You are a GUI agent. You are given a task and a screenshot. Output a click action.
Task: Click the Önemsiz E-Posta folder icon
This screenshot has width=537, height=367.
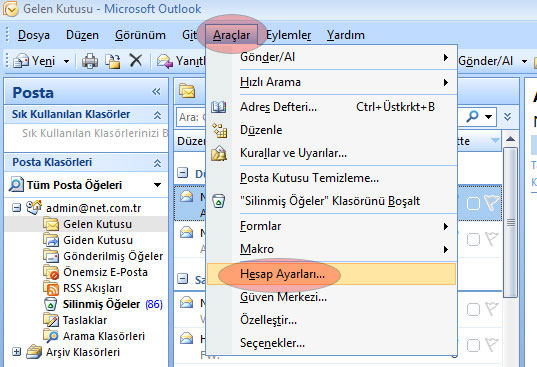(x=51, y=272)
